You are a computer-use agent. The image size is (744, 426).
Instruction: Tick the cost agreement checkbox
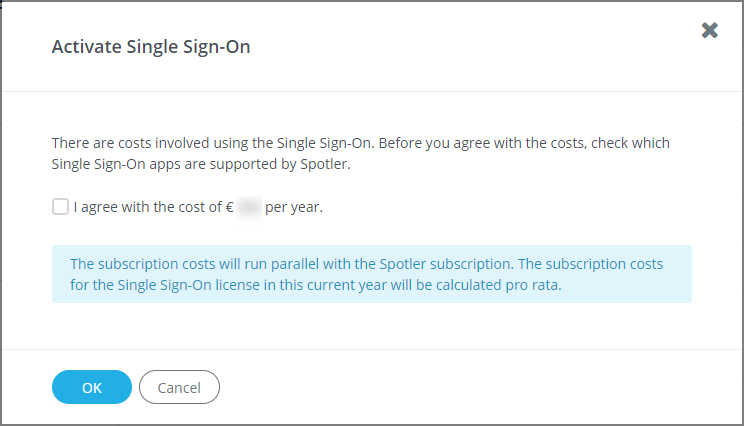click(60, 207)
